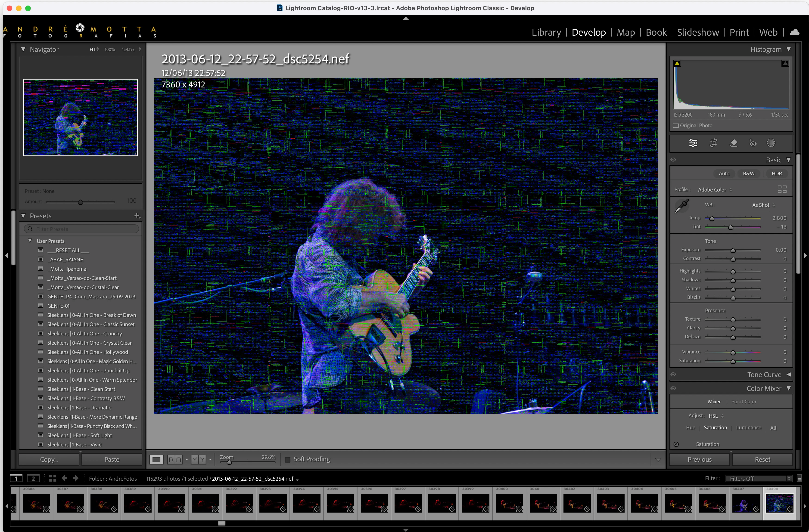809x532 pixels.
Task: Click the cloud sync status icon
Action: [x=794, y=32]
